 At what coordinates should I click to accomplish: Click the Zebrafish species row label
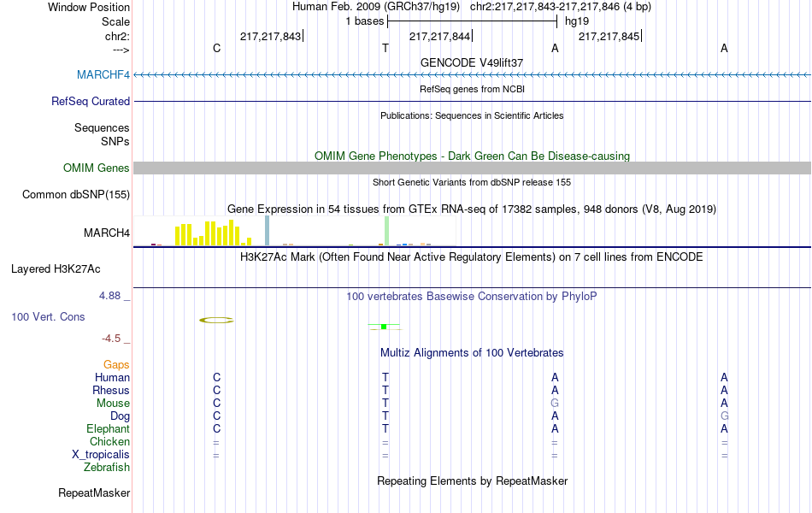107,468
